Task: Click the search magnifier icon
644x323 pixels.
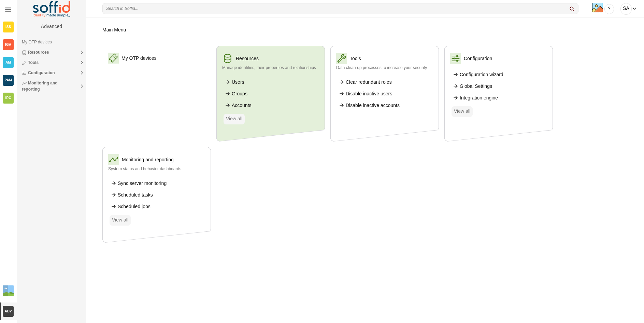Action: coord(572,9)
